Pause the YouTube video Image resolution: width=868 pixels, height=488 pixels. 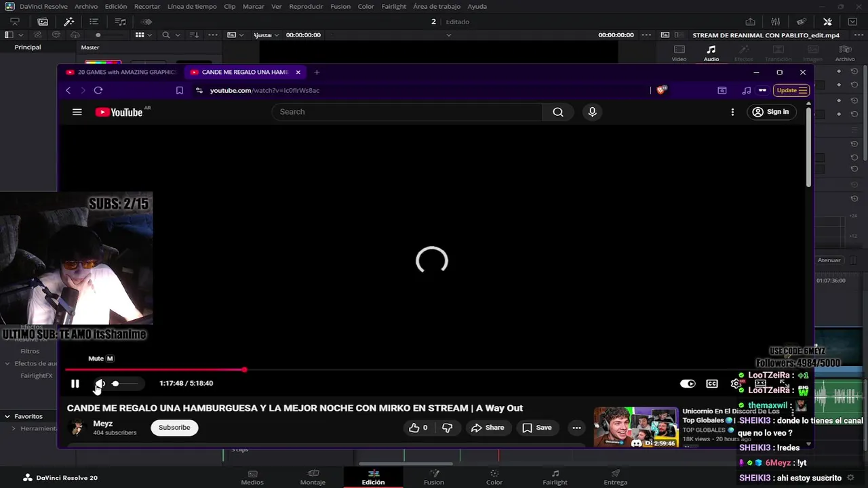pyautogui.click(x=75, y=384)
